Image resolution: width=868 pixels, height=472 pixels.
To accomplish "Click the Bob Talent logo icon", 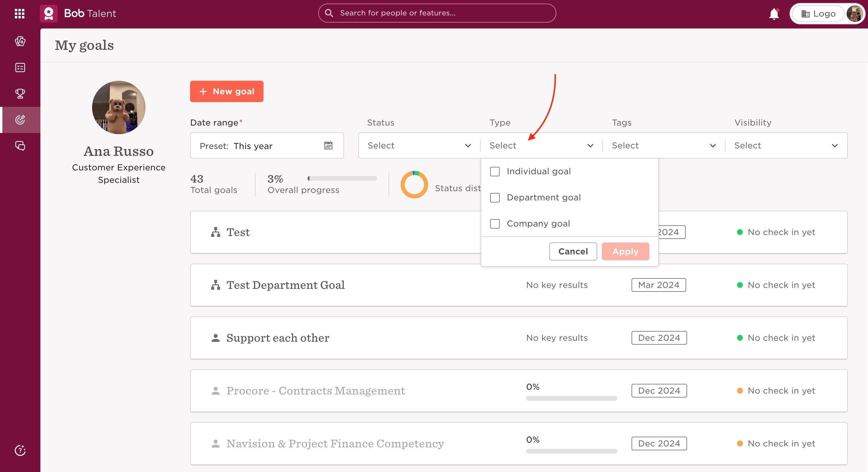I will [48, 13].
